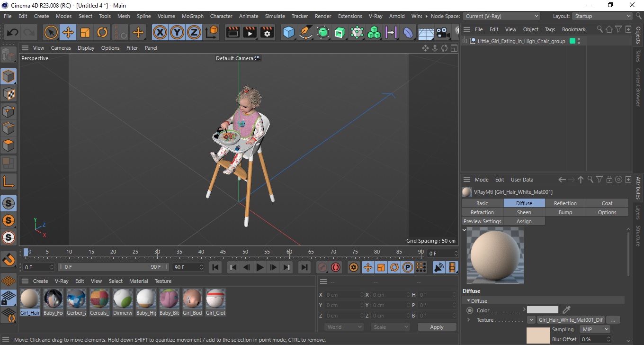Select the Cereals material thumbnail
The height and width of the screenshot is (345, 644).
[x=99, y=302]
